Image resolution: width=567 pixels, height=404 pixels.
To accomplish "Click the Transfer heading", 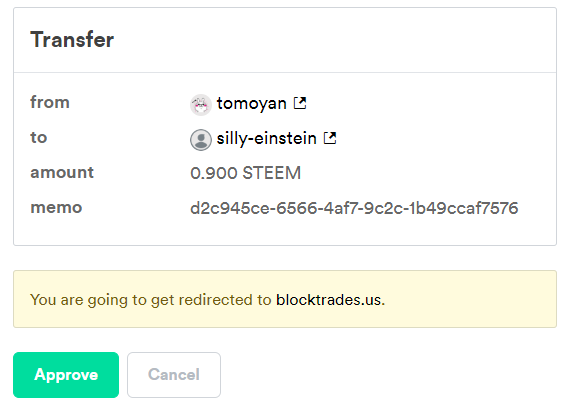I will click(72, 39).
